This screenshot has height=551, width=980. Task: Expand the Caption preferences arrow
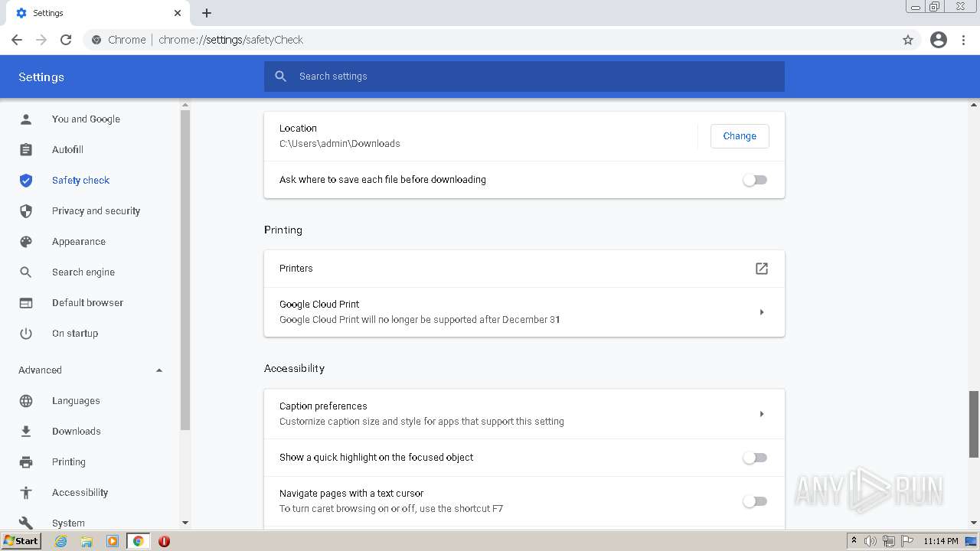(x=761, y=414)
